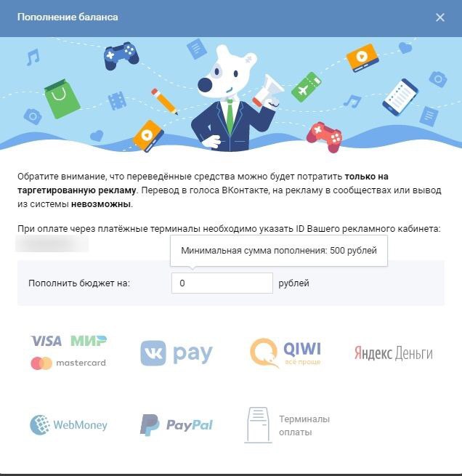This screenshot has width=462, height=476.
Task: Select WebMoney payment option
Action: tap(68, 424)
